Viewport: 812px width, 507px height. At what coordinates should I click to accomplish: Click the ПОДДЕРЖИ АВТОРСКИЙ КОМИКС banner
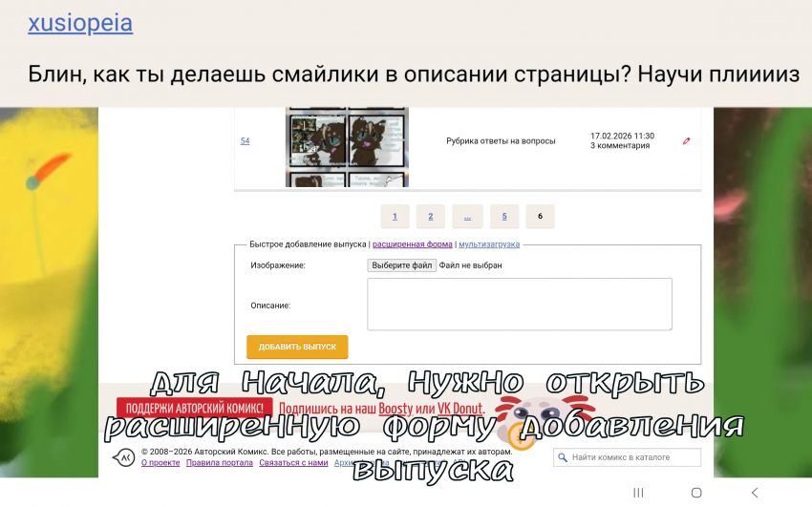195,409
